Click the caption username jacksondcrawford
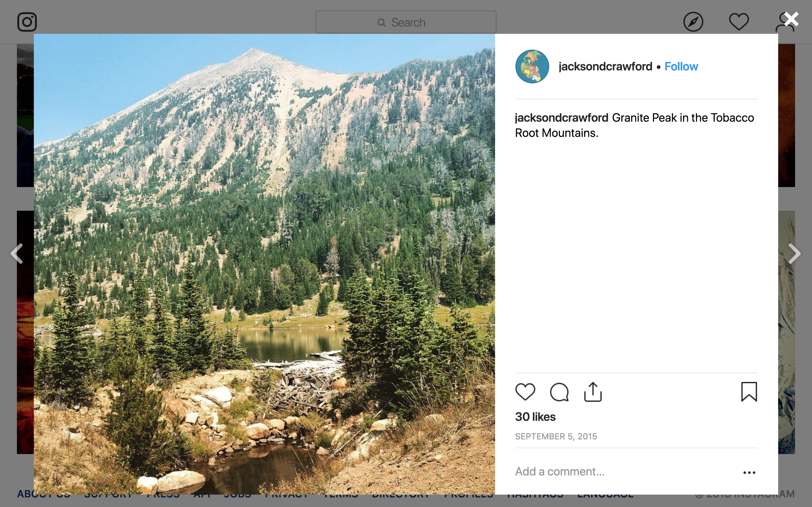Viewport: 812px width, 507px height. click(561, 118)
